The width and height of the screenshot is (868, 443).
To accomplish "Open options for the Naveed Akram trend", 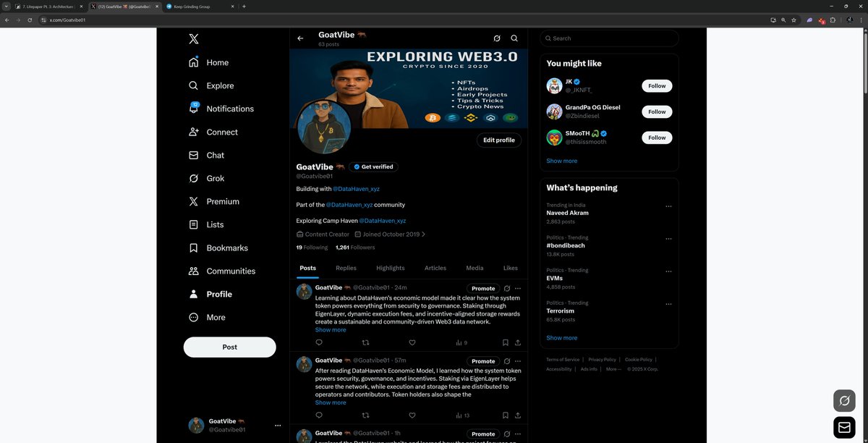I will coord(668,206).
